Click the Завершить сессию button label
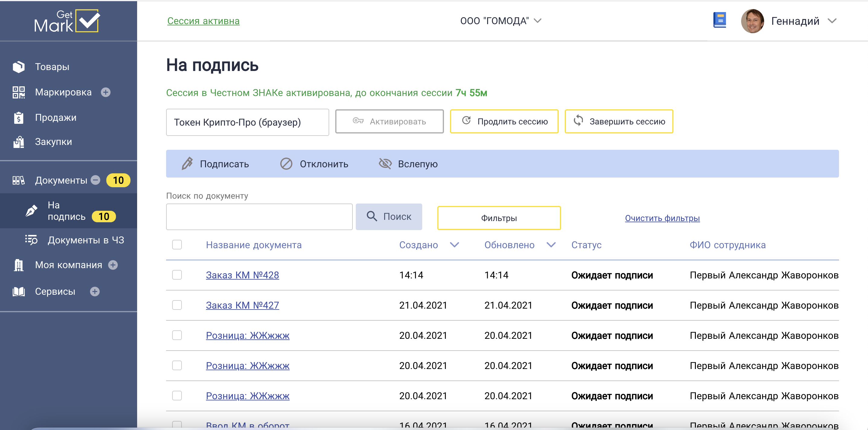Image resolution: width=868 pixels, height=430 pixels. [x=627, y=121]
